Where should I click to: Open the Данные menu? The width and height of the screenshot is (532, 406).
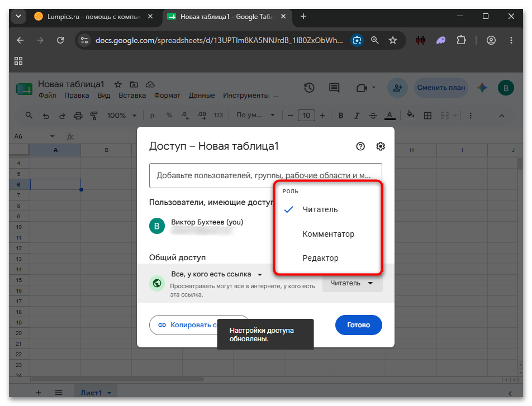tap(202, 95)
